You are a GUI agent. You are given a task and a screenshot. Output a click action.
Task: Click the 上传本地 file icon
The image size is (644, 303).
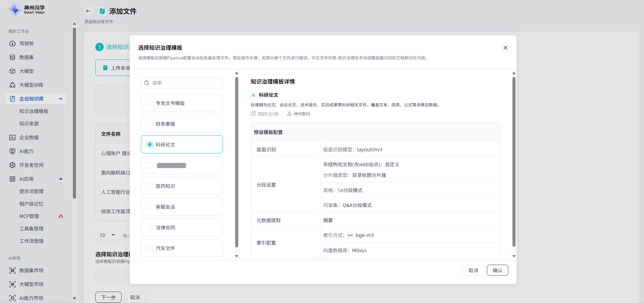[105, 68]
